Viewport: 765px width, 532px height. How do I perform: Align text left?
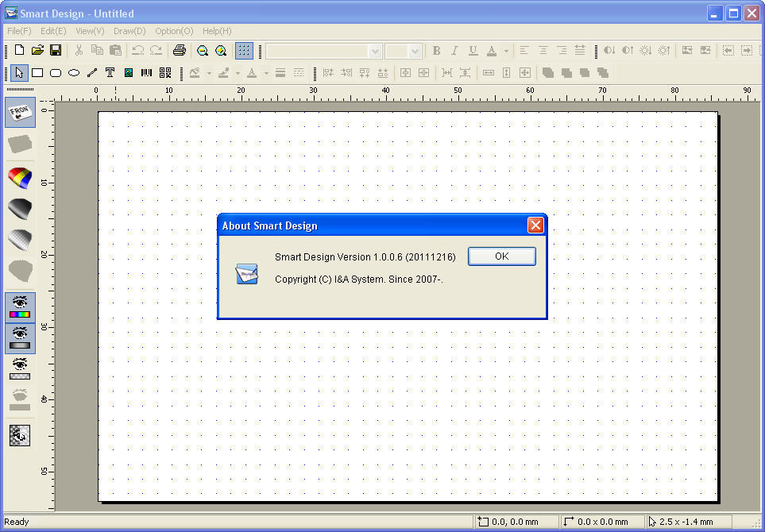(524, 50)
